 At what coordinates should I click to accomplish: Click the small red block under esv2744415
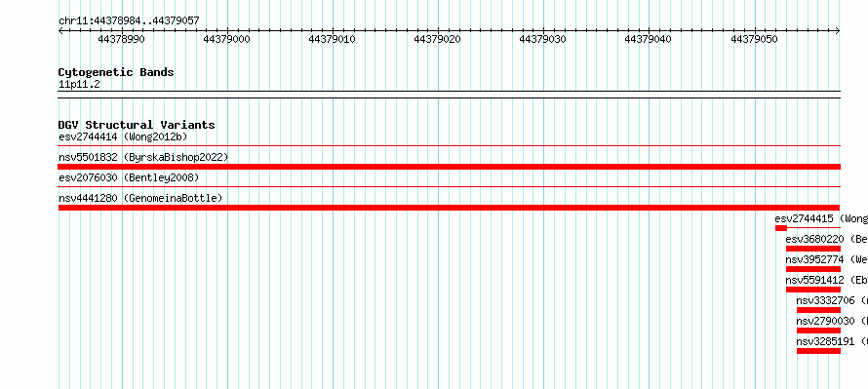pyautogui.click(x=781, y=228)
